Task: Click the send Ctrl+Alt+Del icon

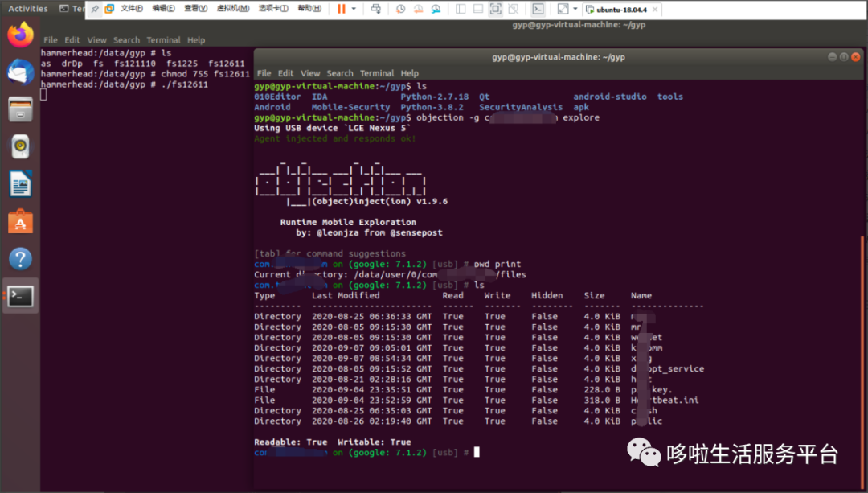Action: pyautogui.click(x=376, y=9)
